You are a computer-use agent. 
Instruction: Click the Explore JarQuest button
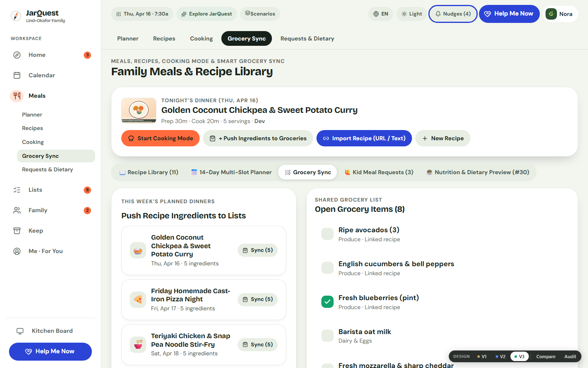207,14
